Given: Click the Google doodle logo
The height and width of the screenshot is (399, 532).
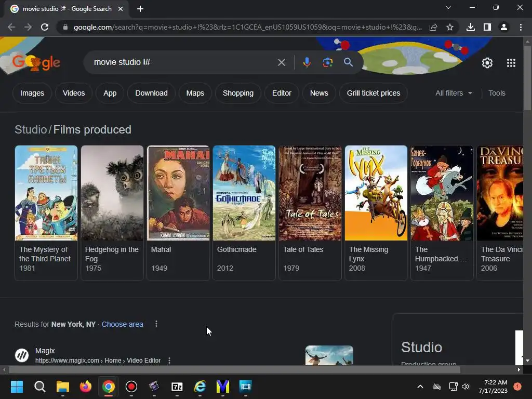Looking at the screenshot, I should point(36,62).
